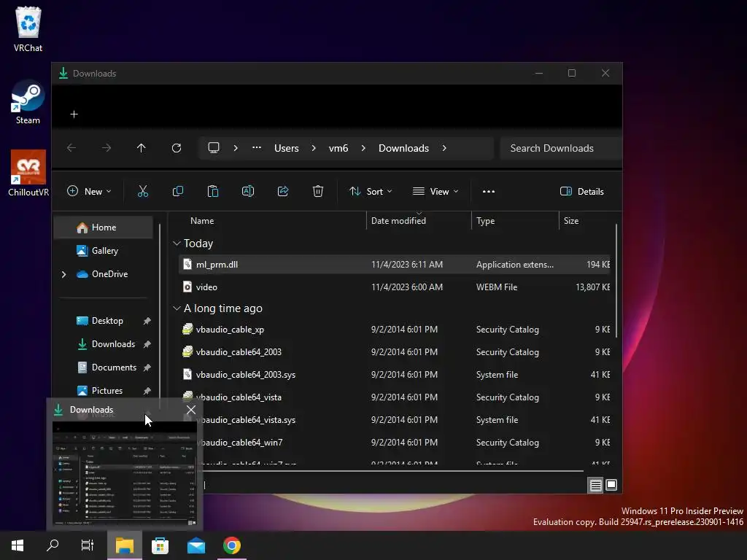This screenshot has height=560, width=747.
Task: Expand chevron after Downloads in address bar
Action: [x=444, y=148]
